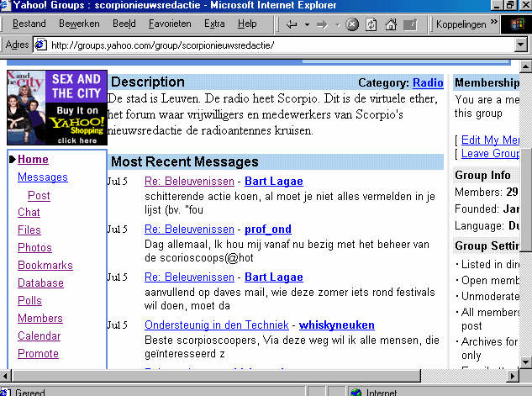Open the Bestand menu

click(29, 24)
